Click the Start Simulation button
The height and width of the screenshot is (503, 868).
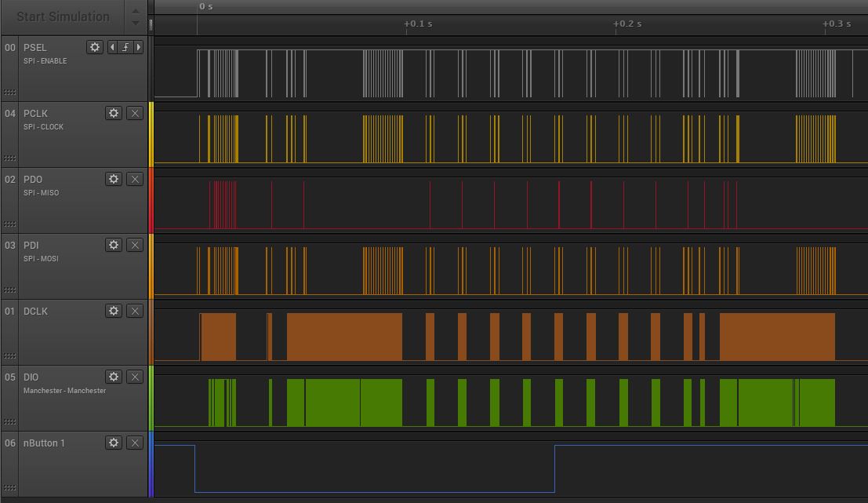[x=63, y=16]
